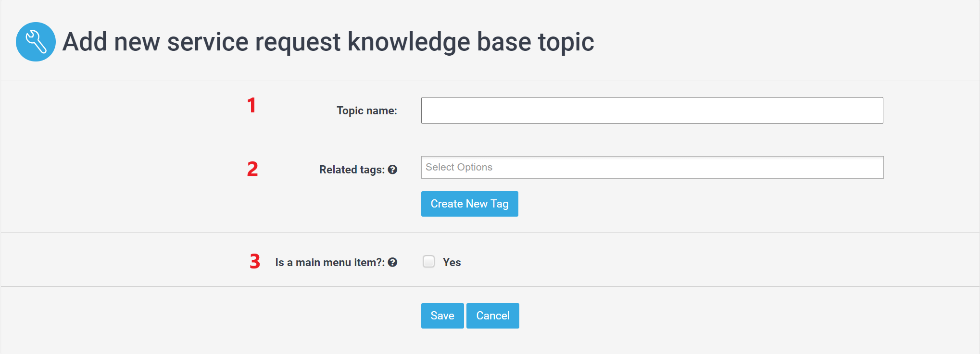Click the Related tags label

(x=352, y=170)
